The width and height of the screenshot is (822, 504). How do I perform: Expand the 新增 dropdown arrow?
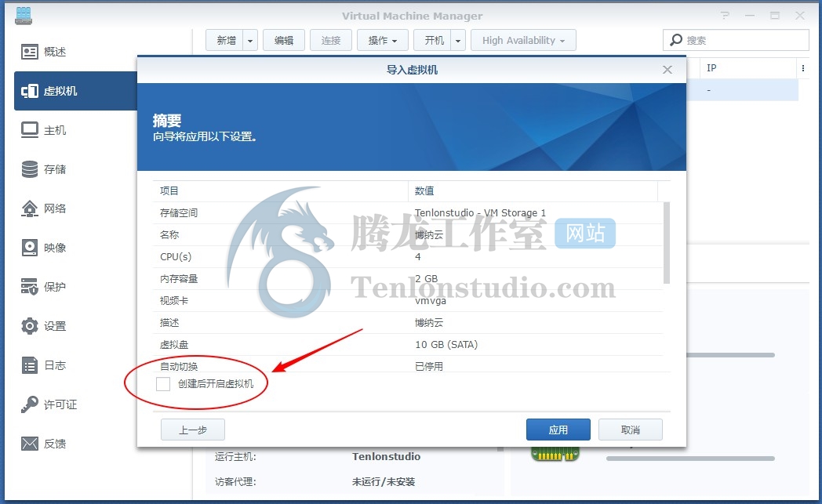(250, 40)
